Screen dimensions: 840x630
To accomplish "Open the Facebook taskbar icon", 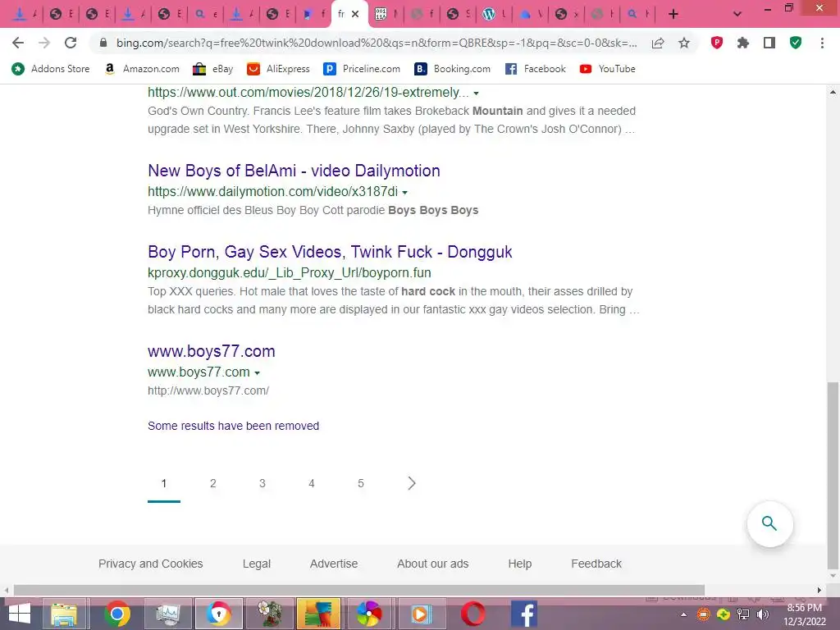I will 524,614.
